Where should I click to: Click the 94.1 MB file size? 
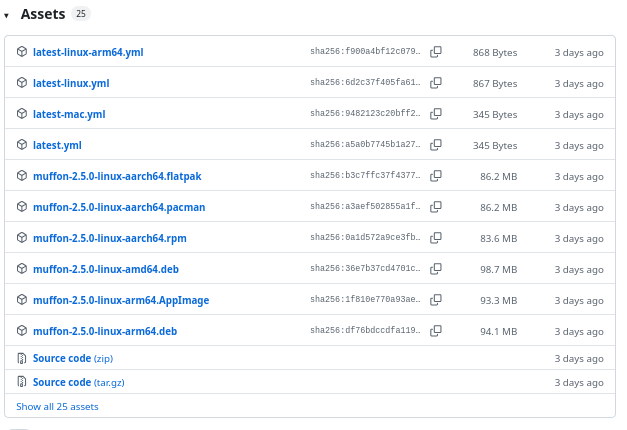[499, 332]
